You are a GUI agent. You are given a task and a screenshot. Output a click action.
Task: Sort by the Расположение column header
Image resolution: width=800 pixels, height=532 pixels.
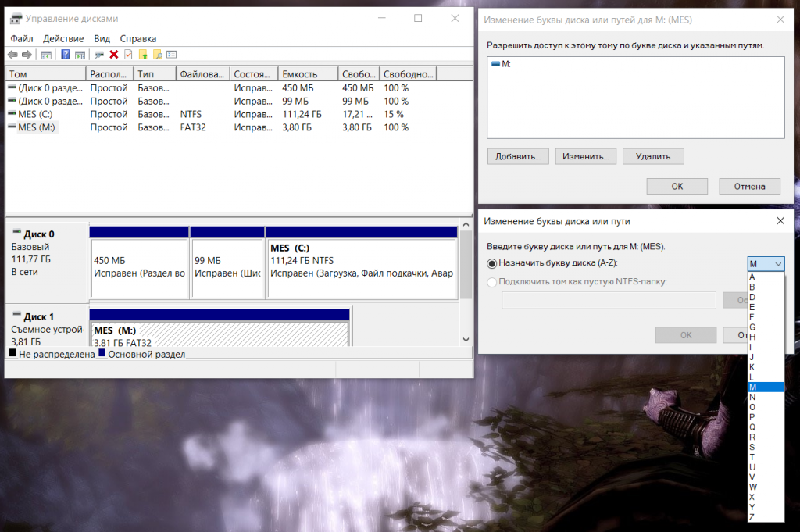pyautogui.click(x=109, y=74)
